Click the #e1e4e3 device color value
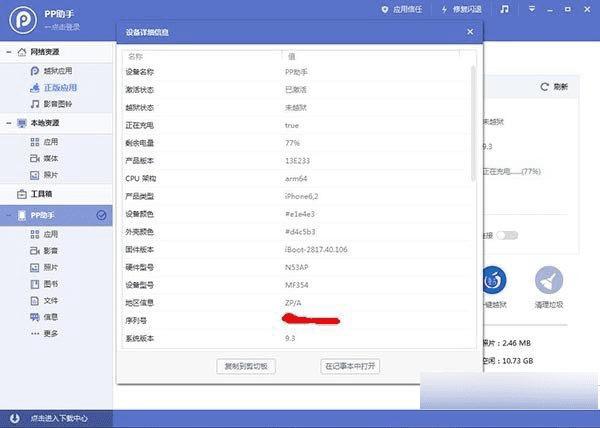This screenshot has width=600, height=428. [x=300, y=214]
